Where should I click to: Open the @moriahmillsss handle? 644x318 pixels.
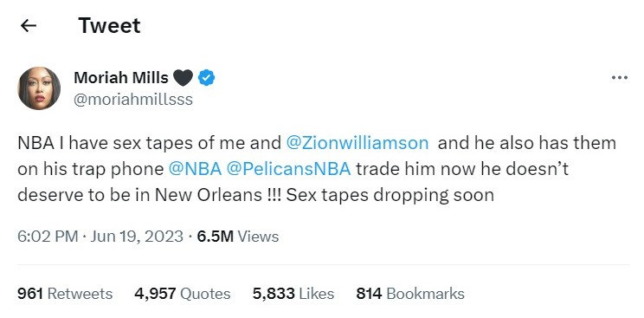133,100
